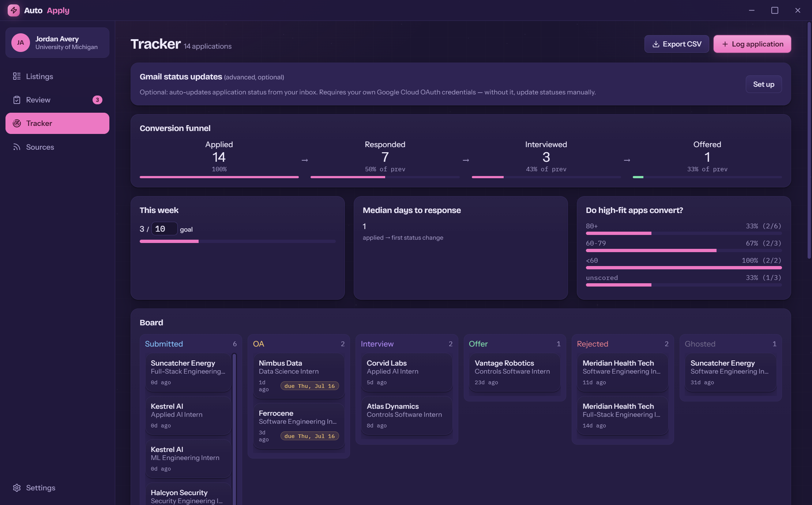The image size is (812, 505).
Task: Click the Ghosted column header
Action: (730, 344)
